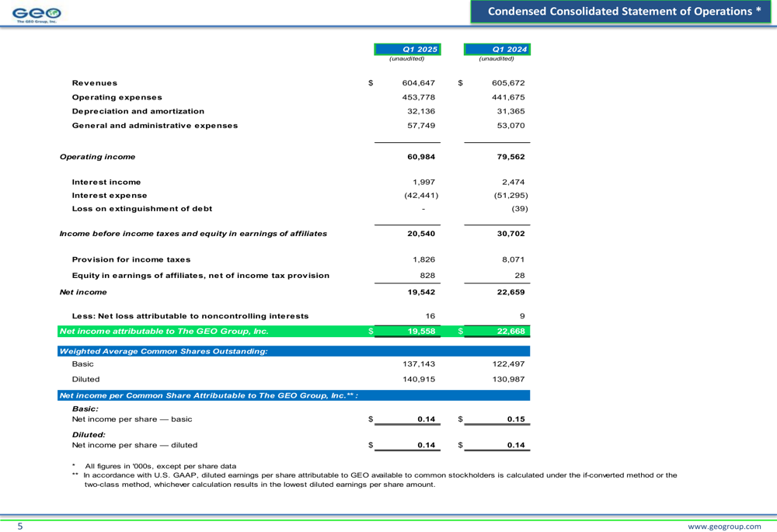Click the highlighted 19,558 value

pos(420,332)
